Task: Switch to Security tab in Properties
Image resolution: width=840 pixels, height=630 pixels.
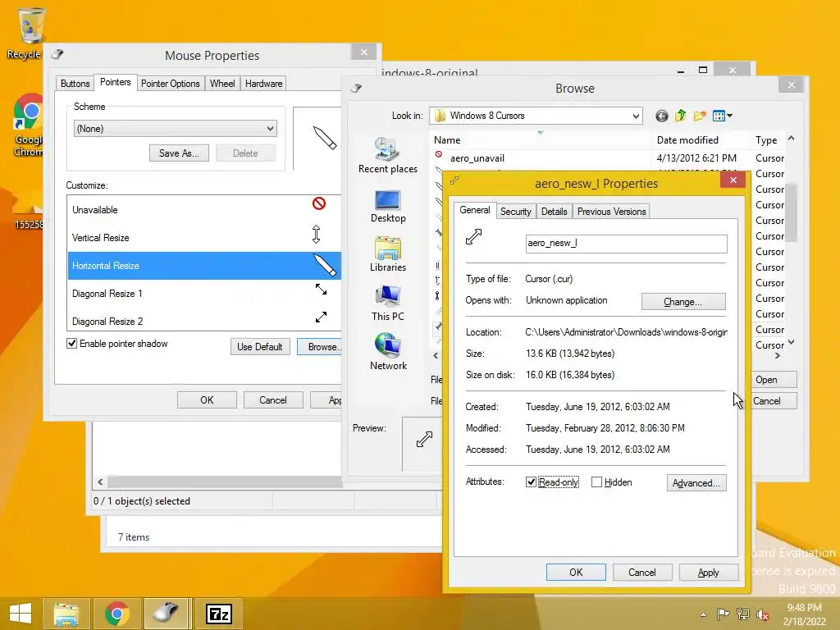Action: pyautogui.click(x=515, y=212)
